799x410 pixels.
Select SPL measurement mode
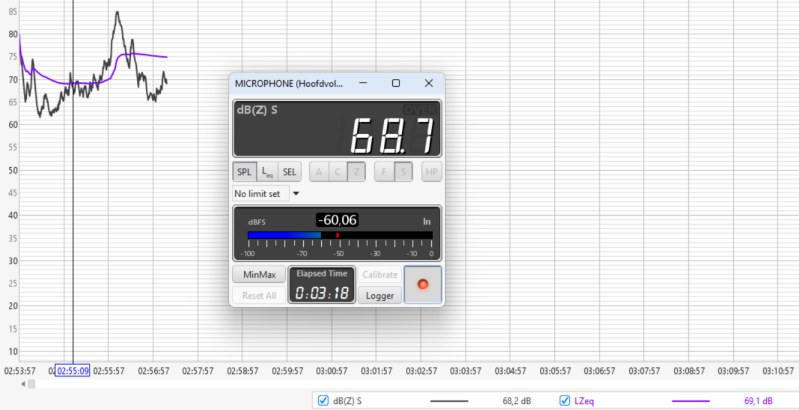[x=244, y=172]
